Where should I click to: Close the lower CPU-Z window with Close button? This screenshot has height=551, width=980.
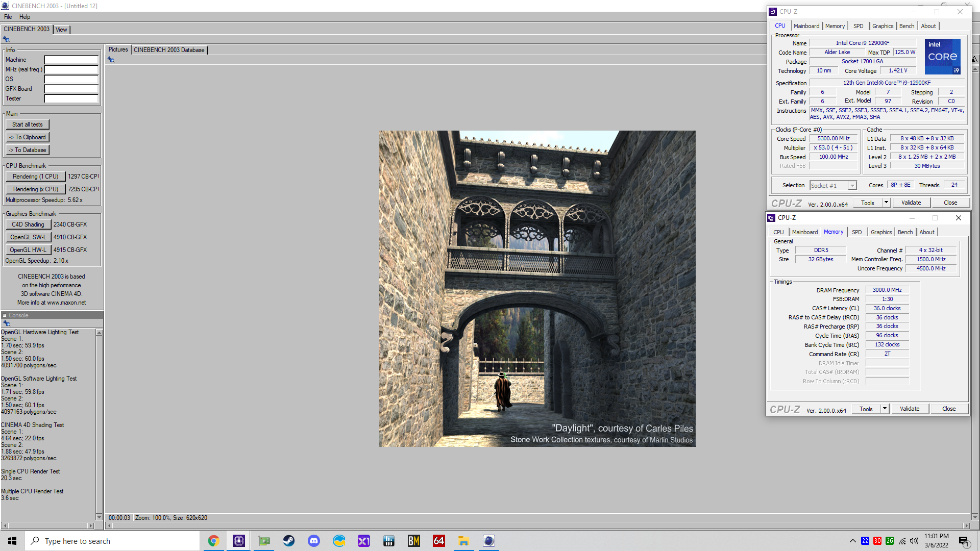[x=949, y=409]
